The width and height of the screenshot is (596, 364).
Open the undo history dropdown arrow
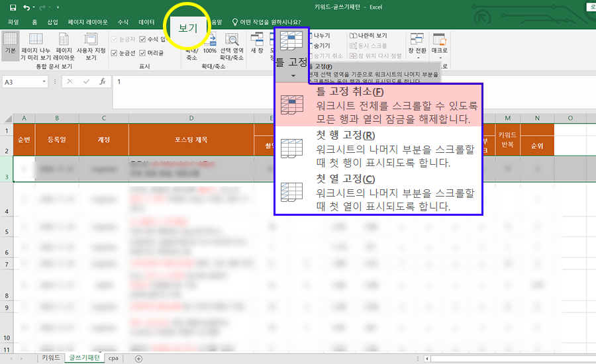34,7
